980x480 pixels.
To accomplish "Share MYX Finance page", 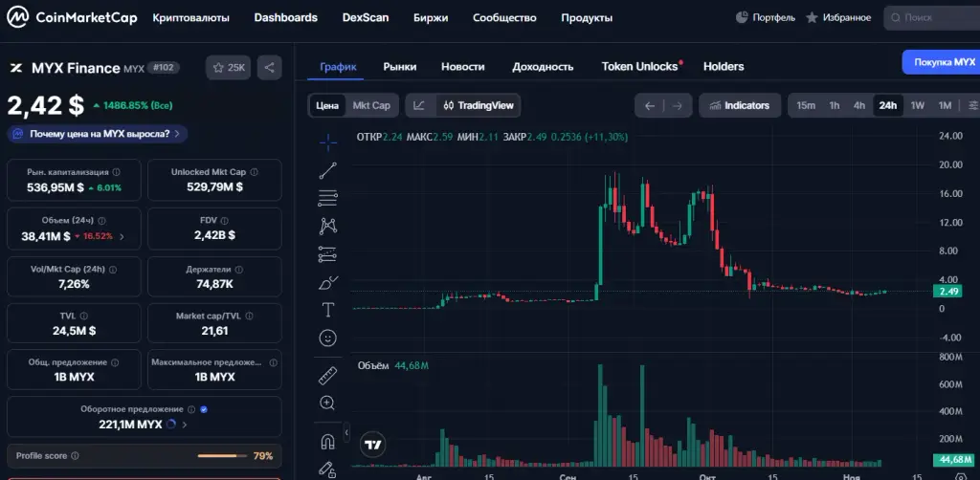I will (269, 68).
